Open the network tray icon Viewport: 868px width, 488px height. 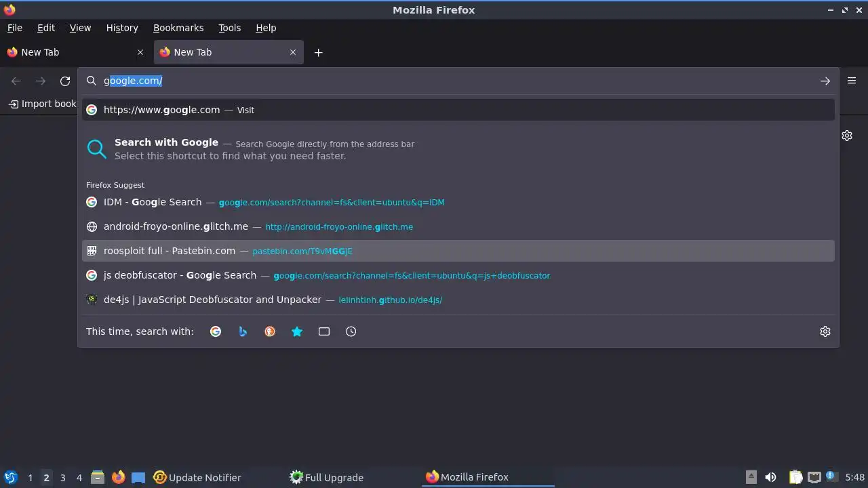click(x=814, y=477)
